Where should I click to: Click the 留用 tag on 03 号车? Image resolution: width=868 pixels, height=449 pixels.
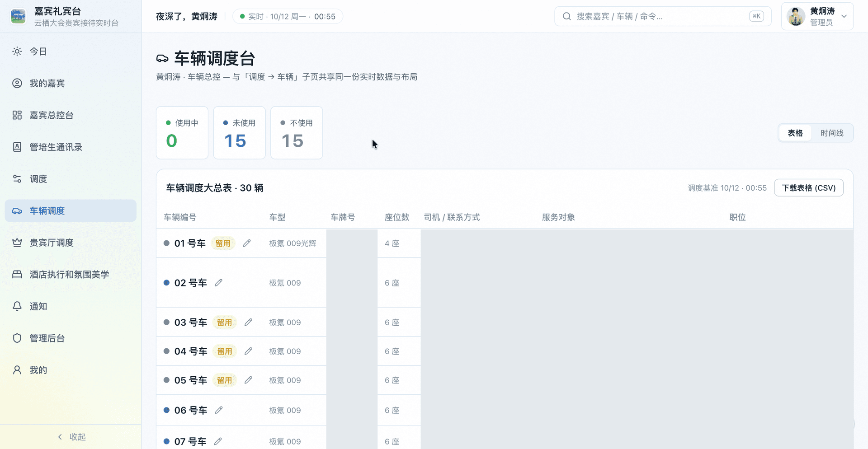point(224,322)
